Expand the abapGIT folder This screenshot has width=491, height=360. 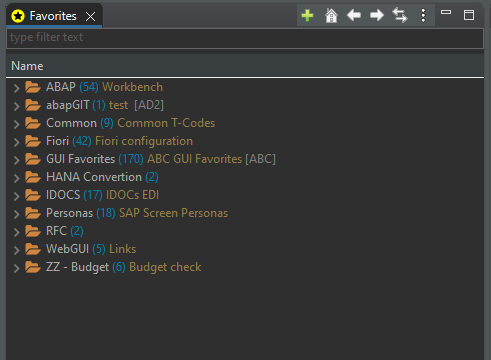(16, 106)
